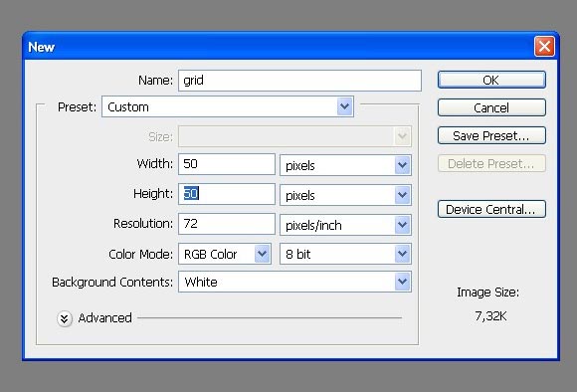Click the New dialog title text
577x392 pixels.
coord(41,47)
